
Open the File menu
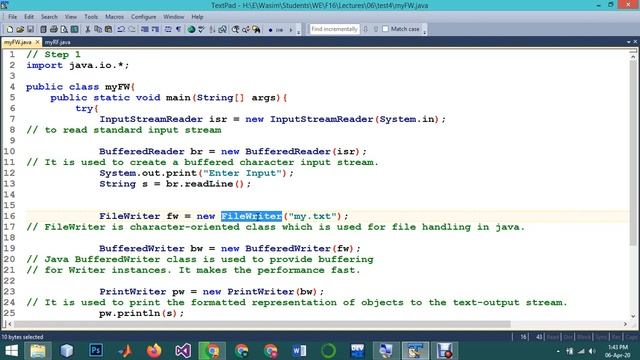[13, 17]
